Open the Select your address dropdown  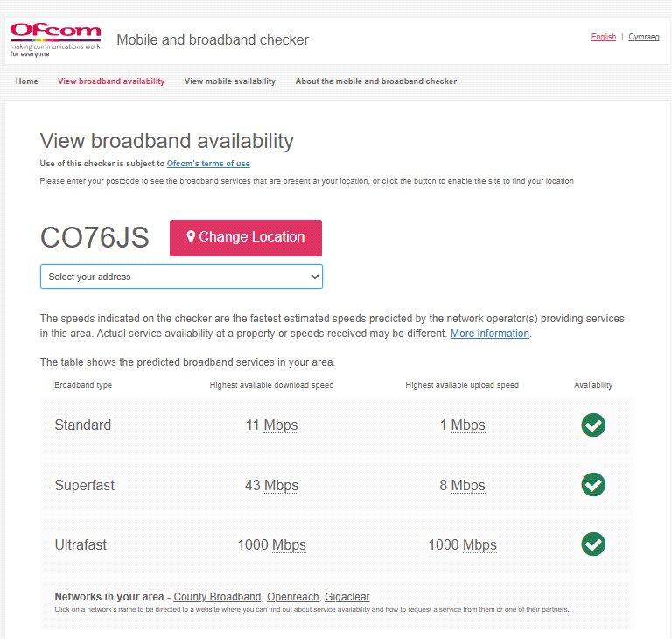coord(181,277)
